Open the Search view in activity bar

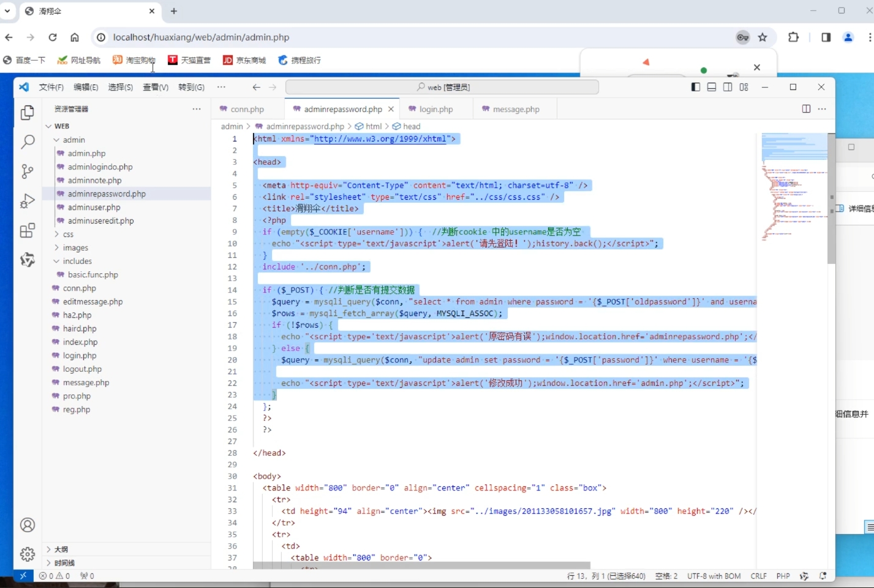point(28,142)
